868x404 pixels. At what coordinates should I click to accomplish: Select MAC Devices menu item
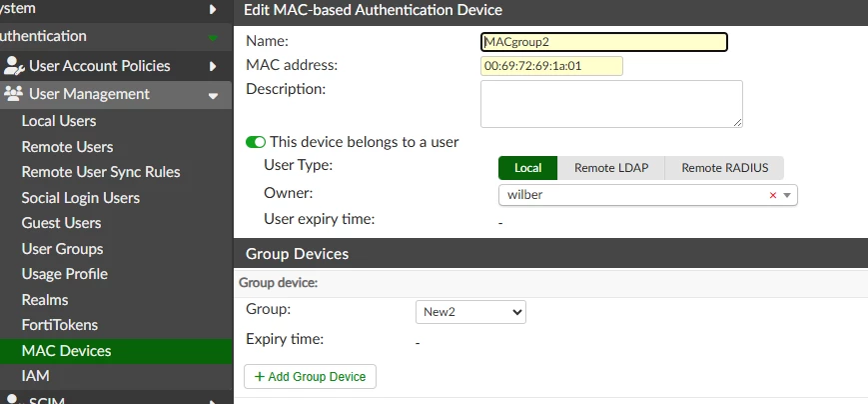point(116,351)
